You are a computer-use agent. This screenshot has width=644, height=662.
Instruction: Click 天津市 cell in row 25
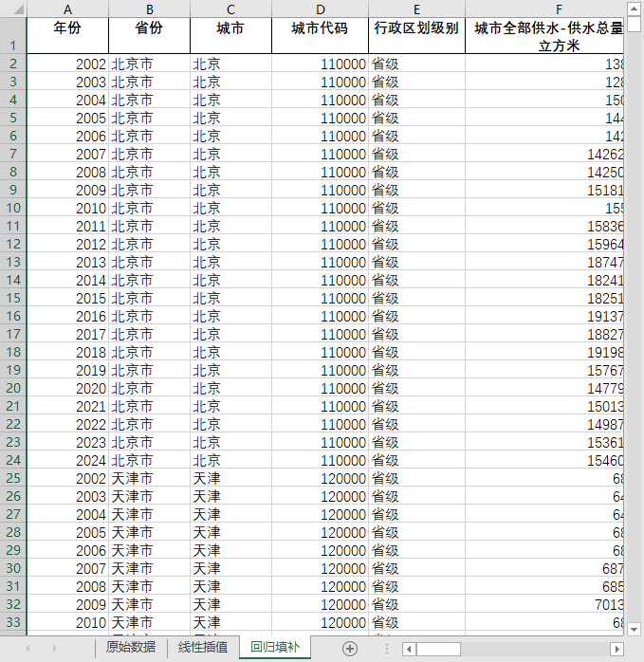point(149,478)
